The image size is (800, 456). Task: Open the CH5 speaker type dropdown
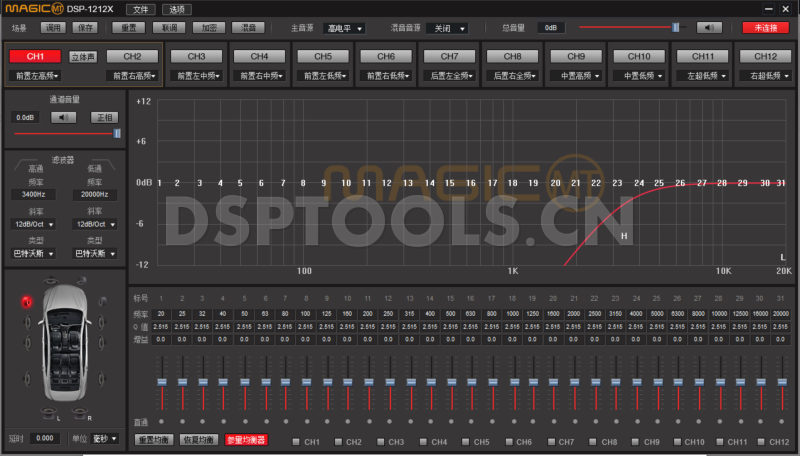[323, 75]
